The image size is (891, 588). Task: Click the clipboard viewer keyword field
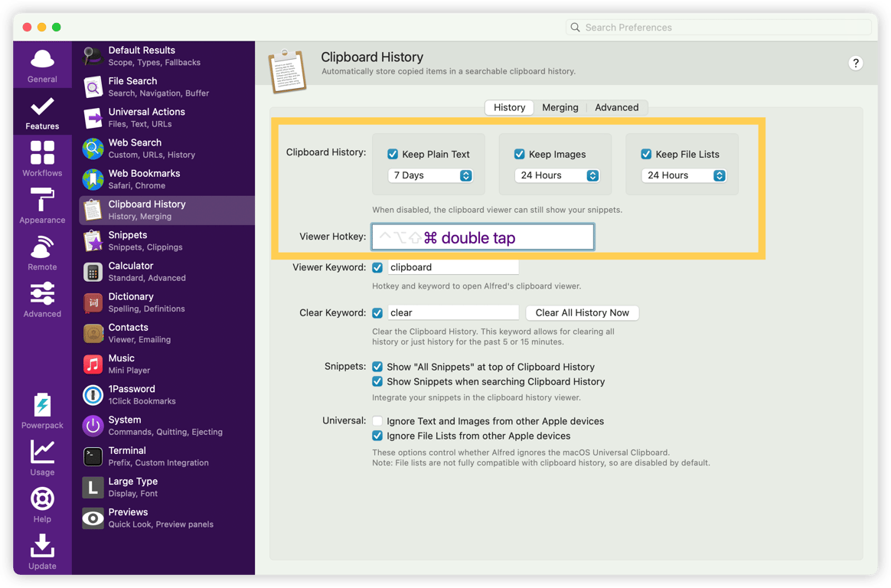pos(453,267)
